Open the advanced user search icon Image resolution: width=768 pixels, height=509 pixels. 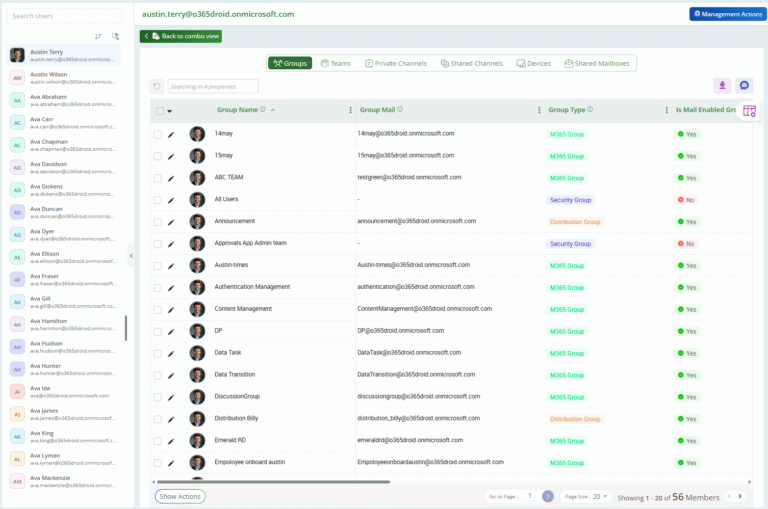click(x=115, y=36)
